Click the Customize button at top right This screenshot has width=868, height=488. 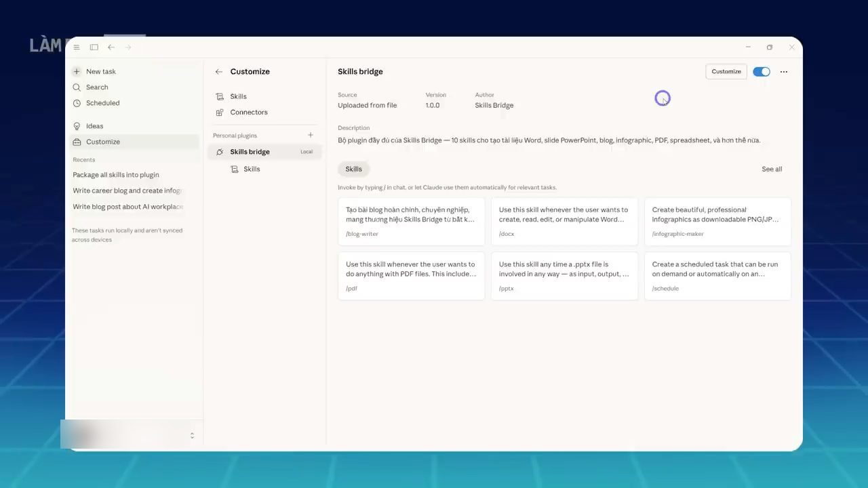726,71
